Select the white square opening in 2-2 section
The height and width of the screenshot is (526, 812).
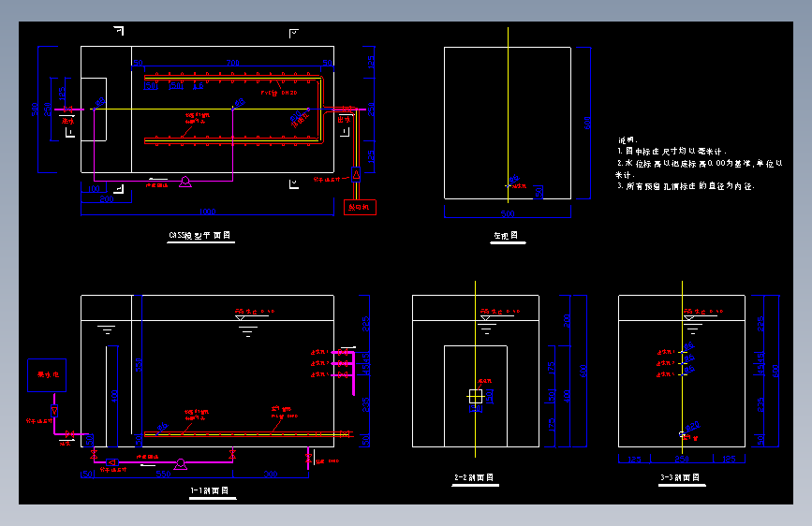tap(476, 397)
